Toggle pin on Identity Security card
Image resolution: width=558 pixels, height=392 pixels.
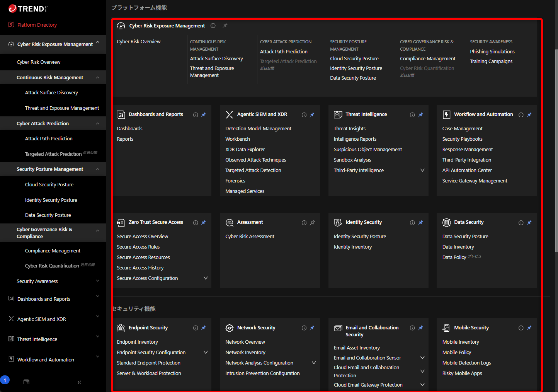click(421, 223)
